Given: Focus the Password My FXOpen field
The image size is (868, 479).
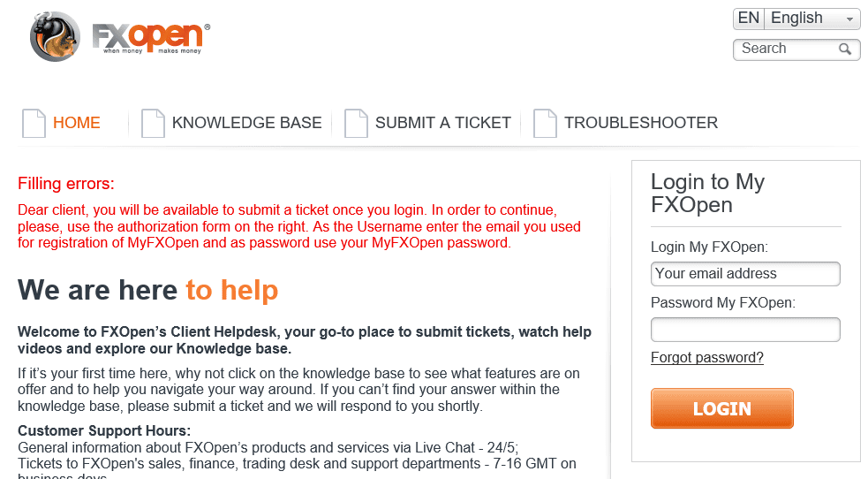Looking at the screenshot, I should pyautogui.click(x=745, y=330).
